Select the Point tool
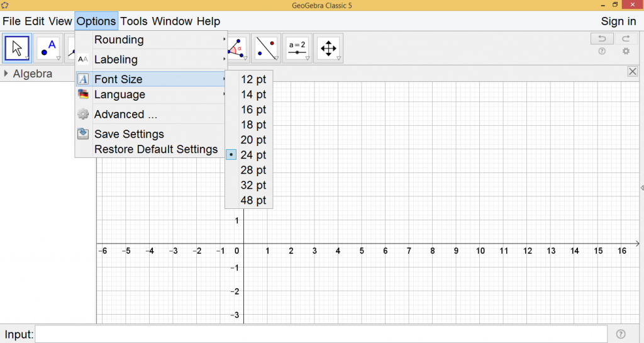 [x=48, y=48]
